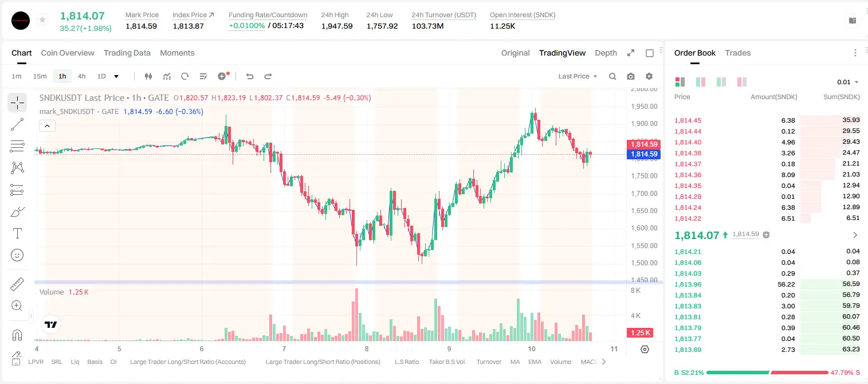
Task: Click the 1,814.45 ask price row
Action: [x=767, y=120]
